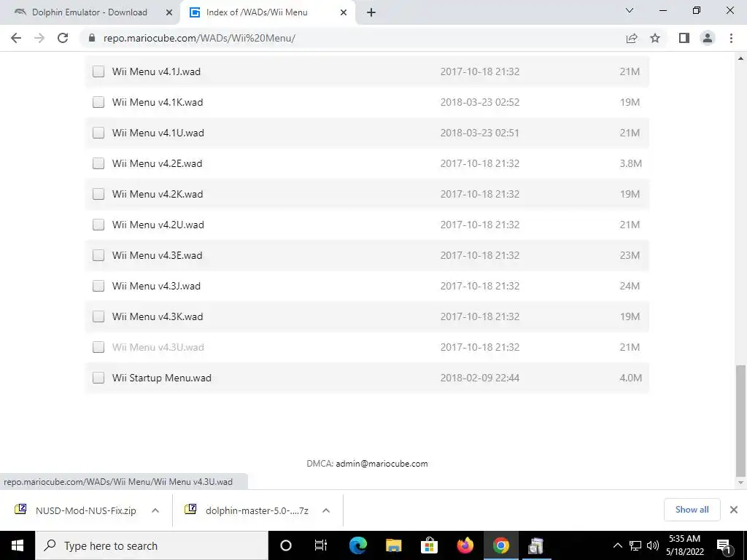Switch to Dolphin Emulator - Download tab
The image size is (747, 560).
point(90,13)
